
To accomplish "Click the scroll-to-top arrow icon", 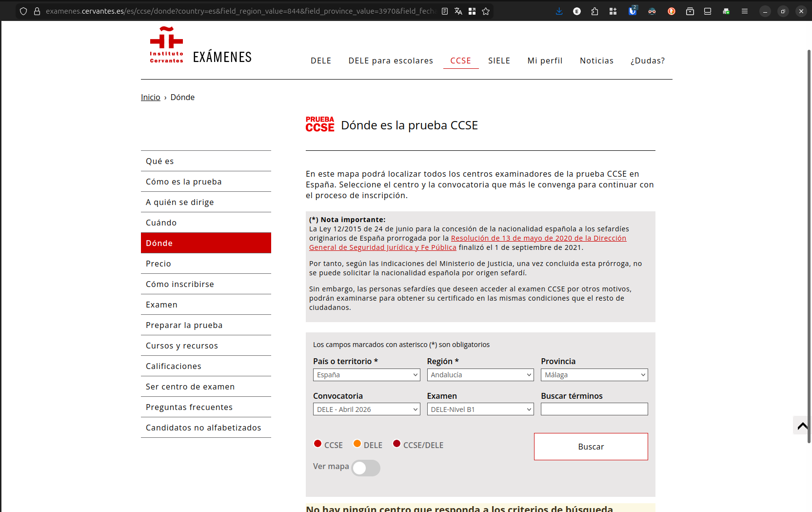I will (802, 426).
